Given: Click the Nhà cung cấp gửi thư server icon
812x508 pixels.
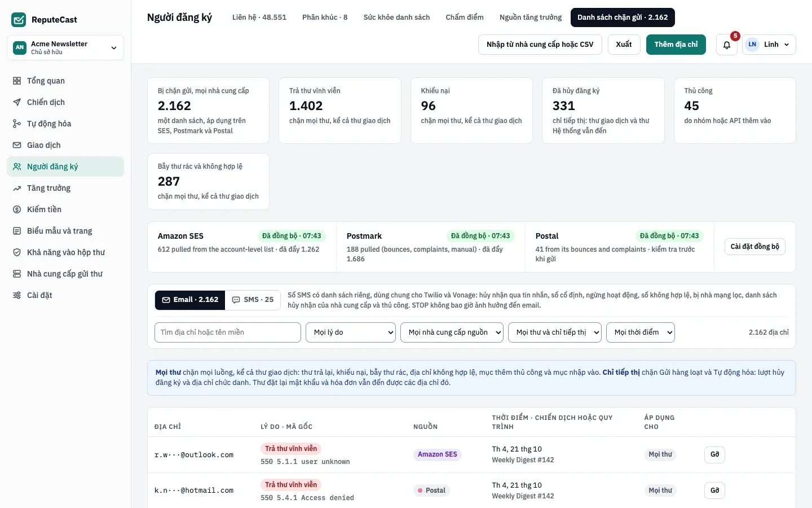Looking at the screenshot, I should click(x=17, y=274).
